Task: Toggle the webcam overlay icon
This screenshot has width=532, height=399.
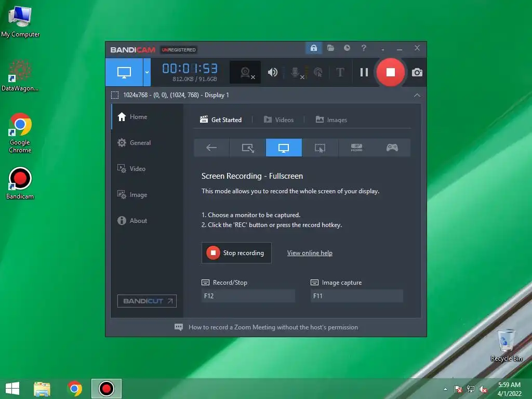Action: [x=245, y=72]
